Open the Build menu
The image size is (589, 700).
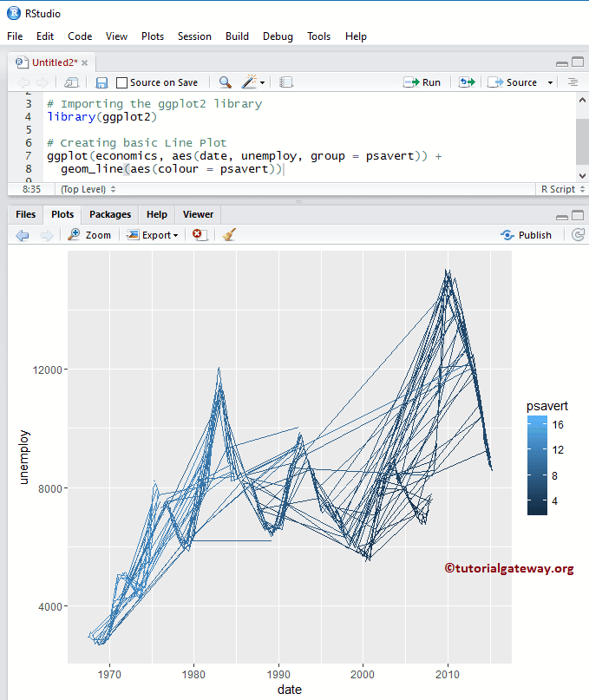(237, 36)
